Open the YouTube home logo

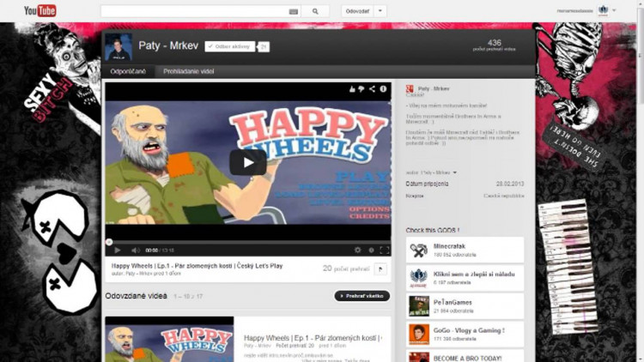[x=39, y=10]
